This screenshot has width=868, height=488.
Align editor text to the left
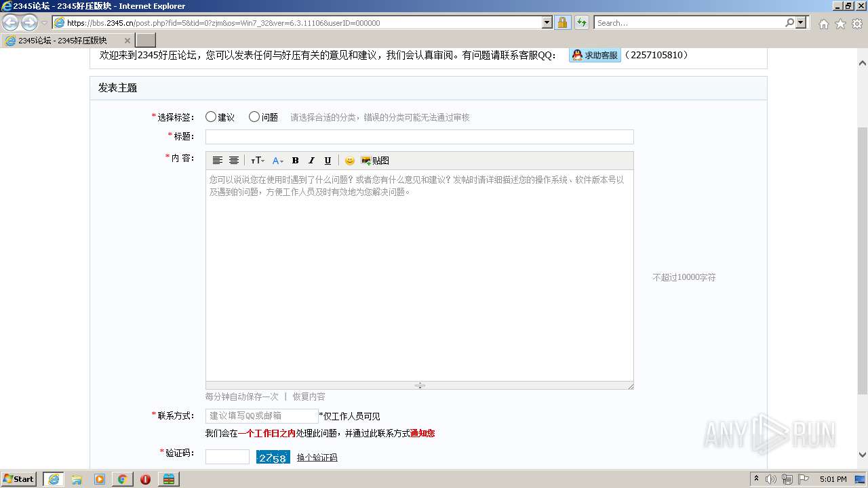pyautogui.click(x=218, y=161)
